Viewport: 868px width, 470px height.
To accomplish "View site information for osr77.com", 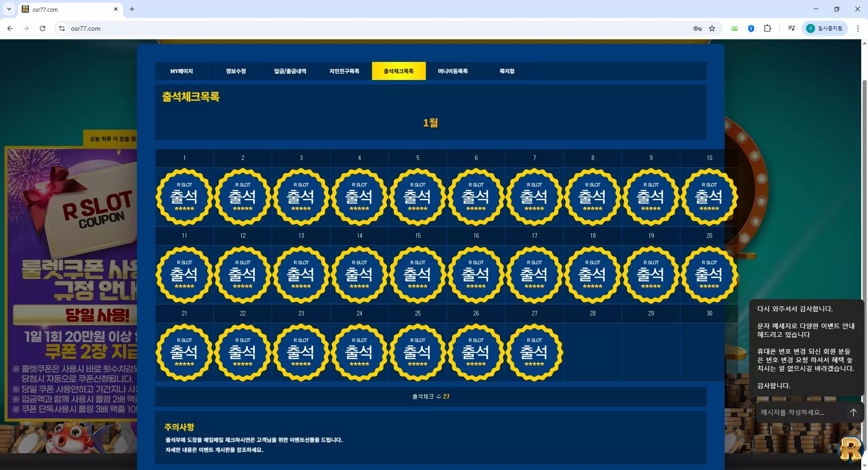I will 62,28.
